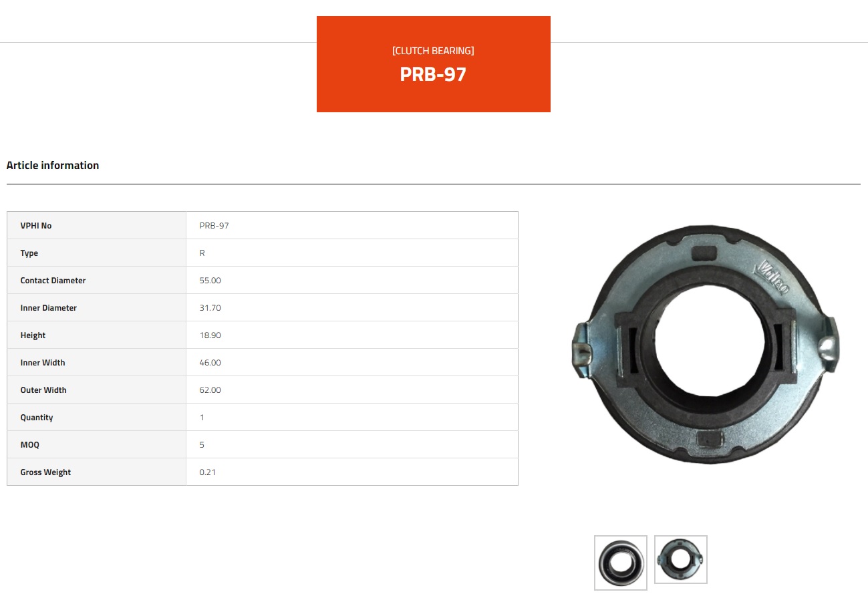Viewport: 868px width, 598px height.
Task: Click the Article information heading
Action: tap(53, 165)
